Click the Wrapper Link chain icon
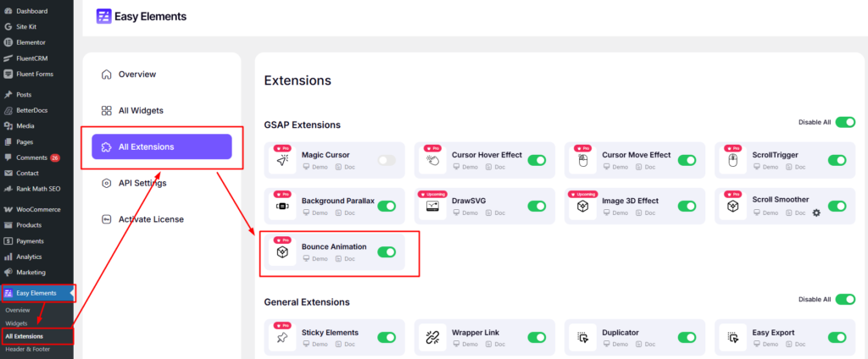Image resolution: width=868 pixels, height=359 pixels. tap(432, 338)
